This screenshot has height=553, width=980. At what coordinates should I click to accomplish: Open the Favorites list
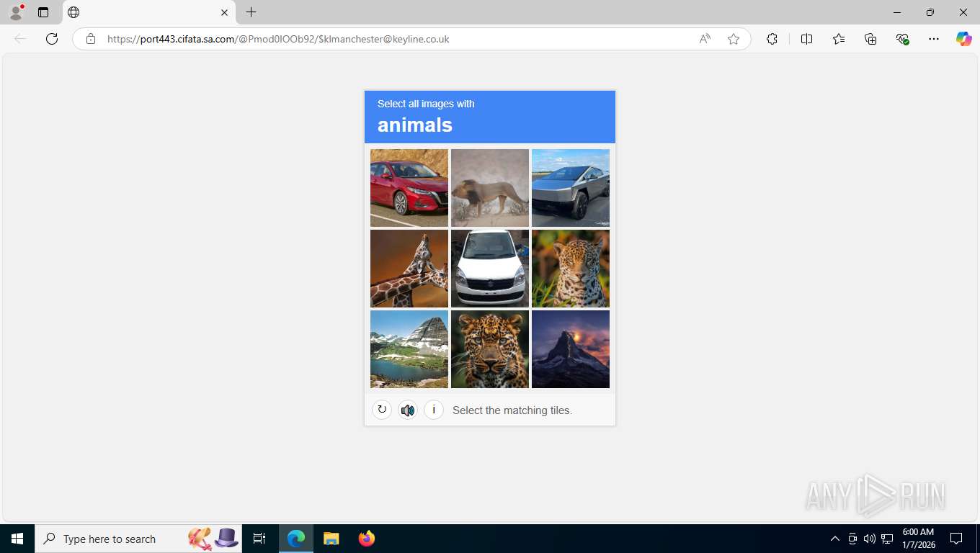839,39
